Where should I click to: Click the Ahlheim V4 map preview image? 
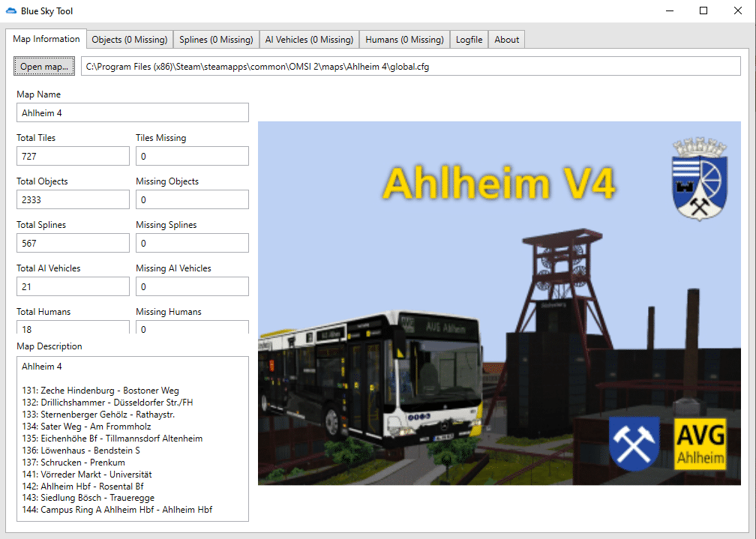point(499,304)
